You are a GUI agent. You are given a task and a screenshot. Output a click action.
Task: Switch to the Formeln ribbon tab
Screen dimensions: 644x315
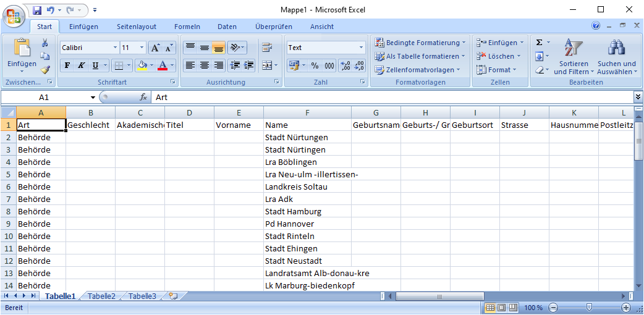(187, 27)
